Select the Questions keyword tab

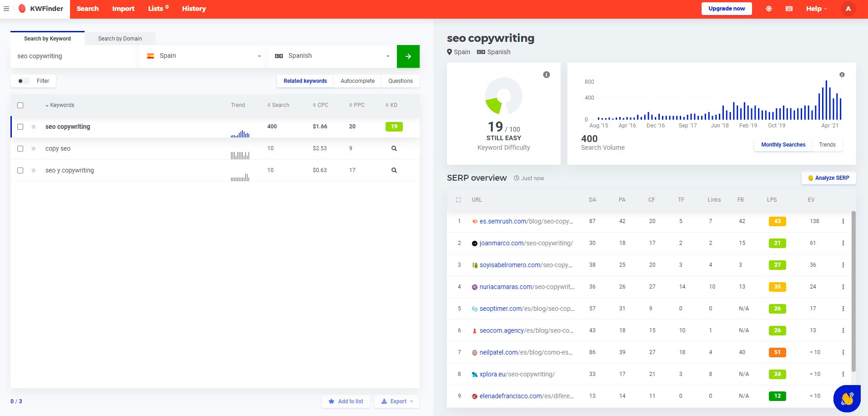pyautogui.click(x=400, y=81)
